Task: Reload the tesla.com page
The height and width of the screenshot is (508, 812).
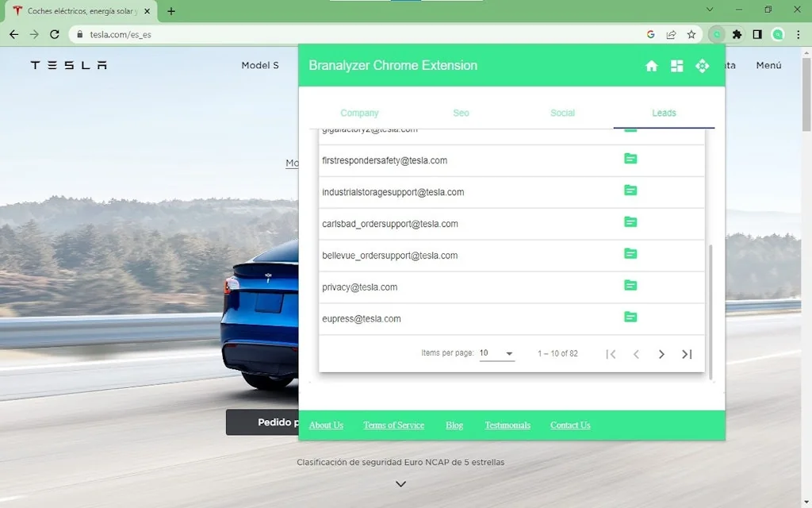Action: point(53,34)
